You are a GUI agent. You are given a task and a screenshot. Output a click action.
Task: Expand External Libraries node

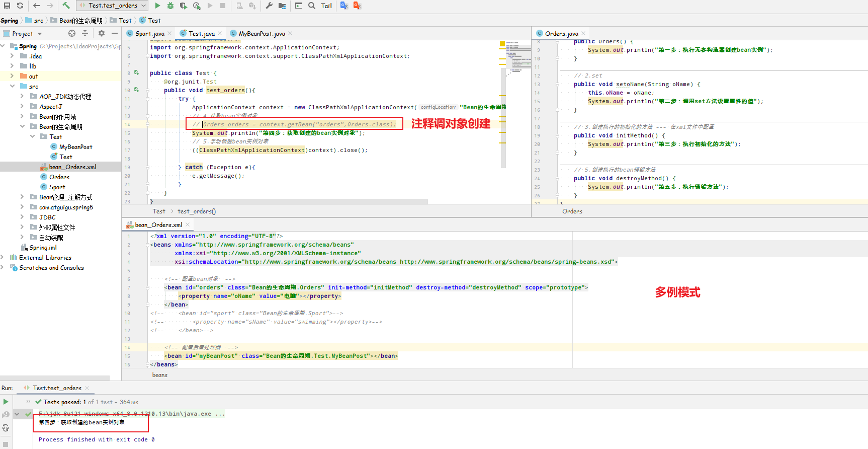[x=3, y=258]
